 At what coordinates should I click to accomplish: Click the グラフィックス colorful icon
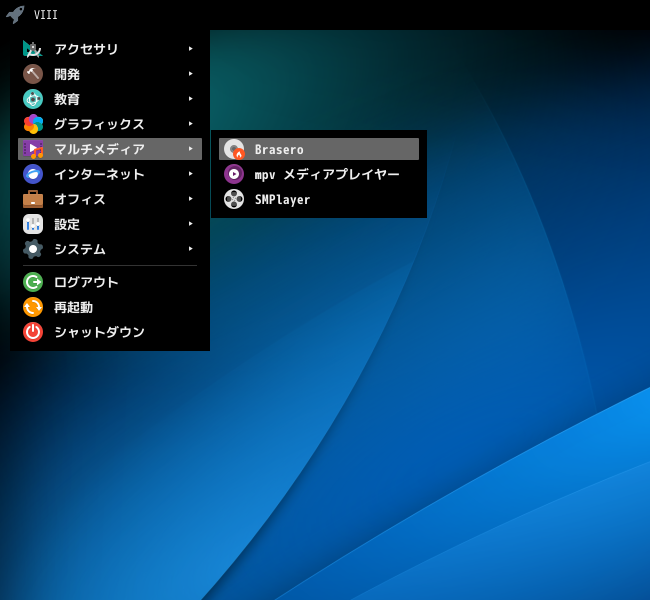33,124
